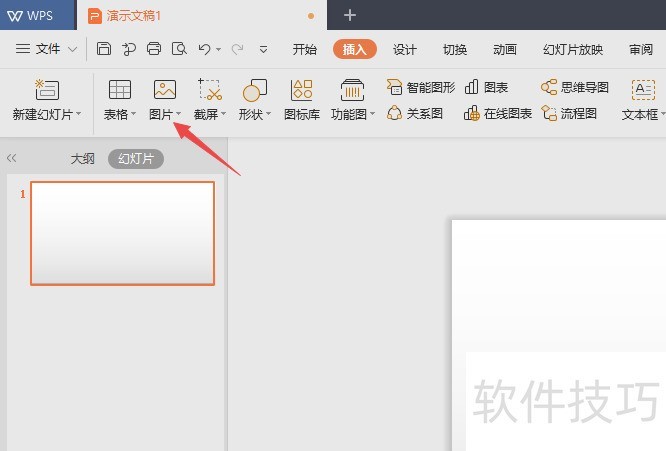
Task: Click the 功能图 function diagram icon
Action: point(352,91)
